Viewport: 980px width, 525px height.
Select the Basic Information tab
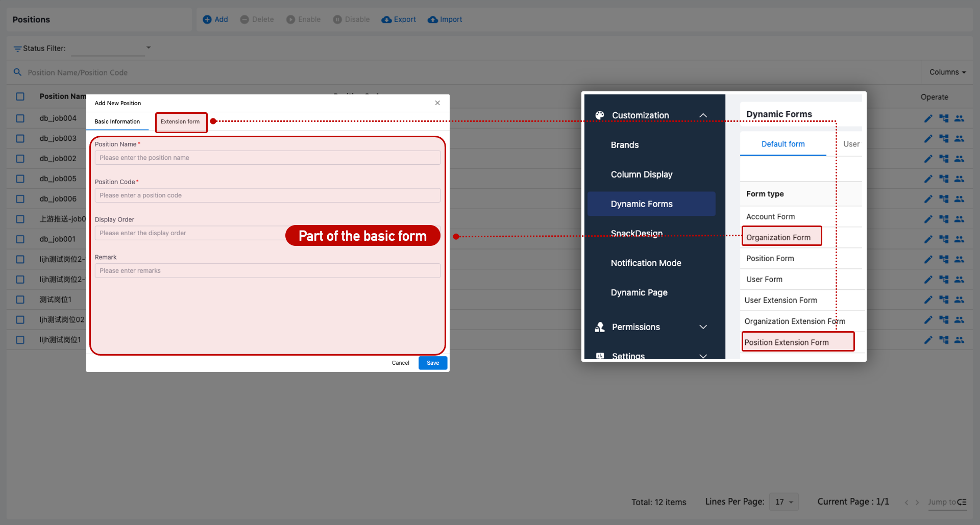pos(117,122)
